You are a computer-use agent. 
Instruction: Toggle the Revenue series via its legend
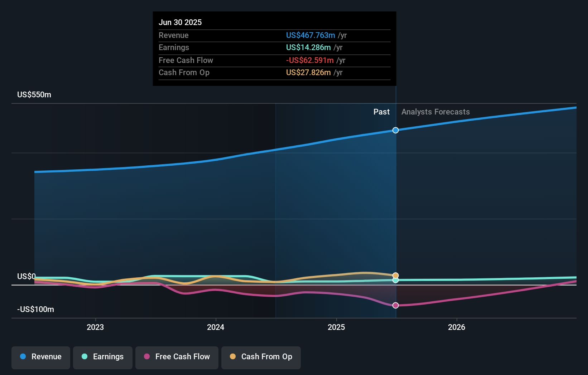40,357
